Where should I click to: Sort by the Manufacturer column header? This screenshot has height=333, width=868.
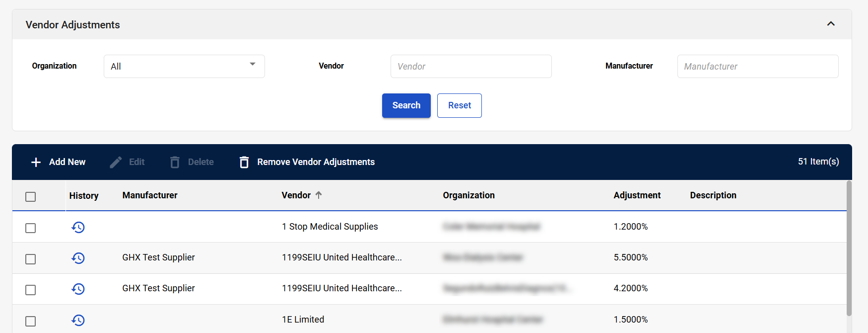tap(150, 195)
